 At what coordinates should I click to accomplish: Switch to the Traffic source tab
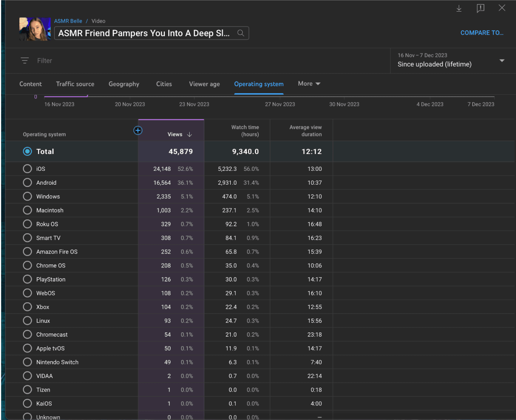(75, 84)
